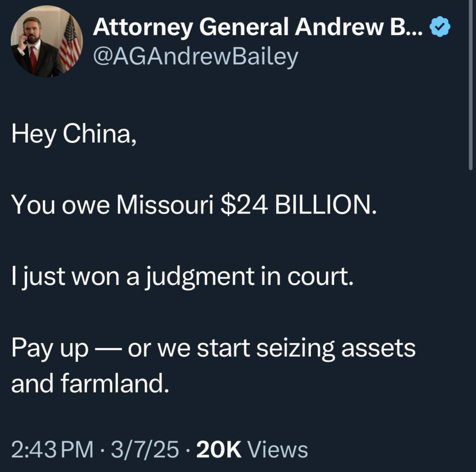Click the 'Views' label beside 20K
This screenshot has height=472, width=476.
tap(278, 450)
